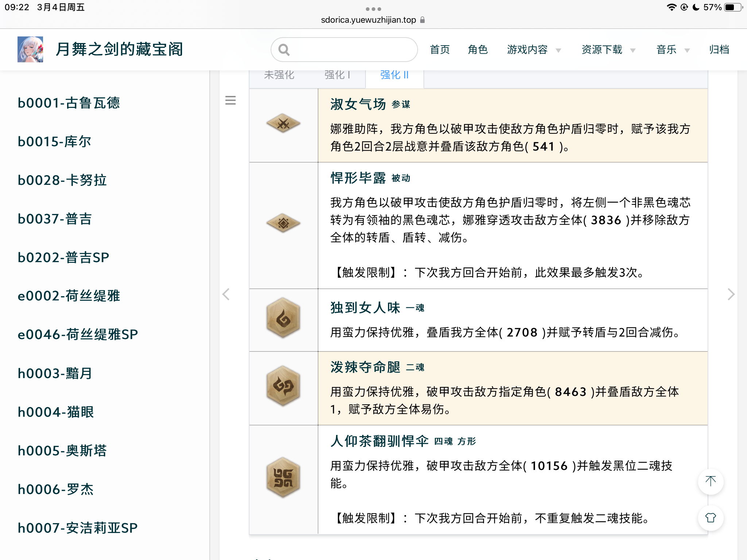The width and height of the screenshot is (747, 560).
Task: Open sidebar link e0046-荷丝缇雅SP
Action: 78,334
